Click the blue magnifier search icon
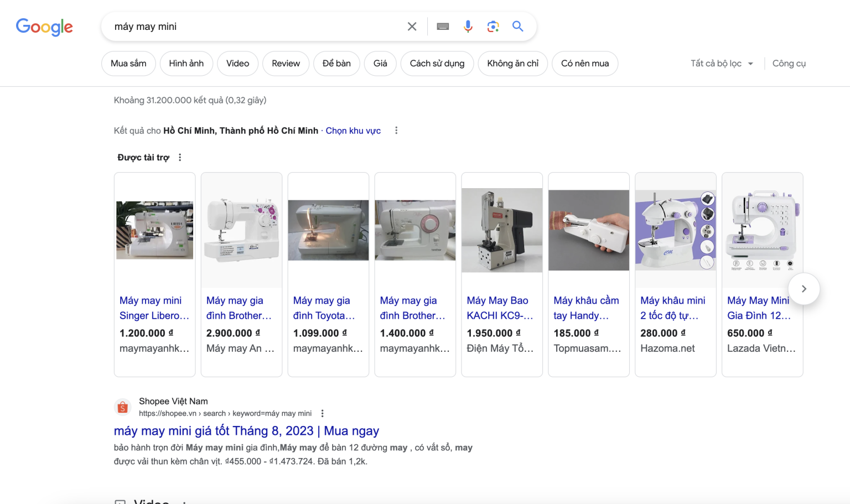Viewport: 850px width, 504px height. coord(518,27)
